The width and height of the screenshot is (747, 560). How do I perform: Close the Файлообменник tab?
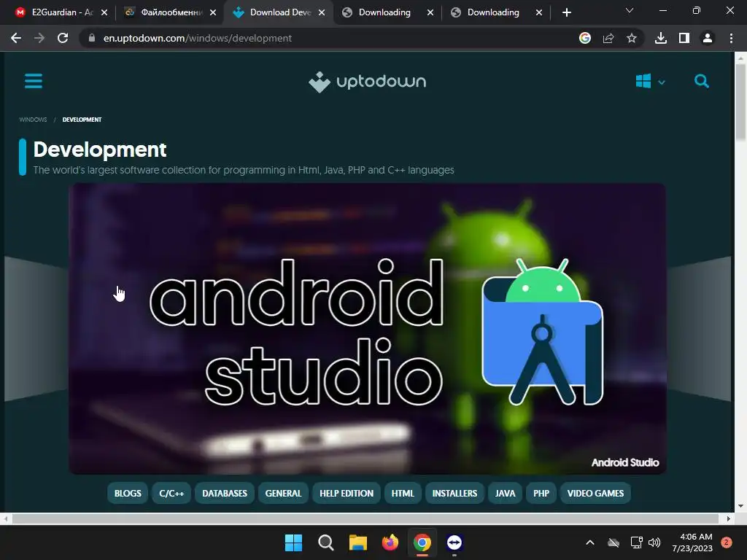(213, 12)
